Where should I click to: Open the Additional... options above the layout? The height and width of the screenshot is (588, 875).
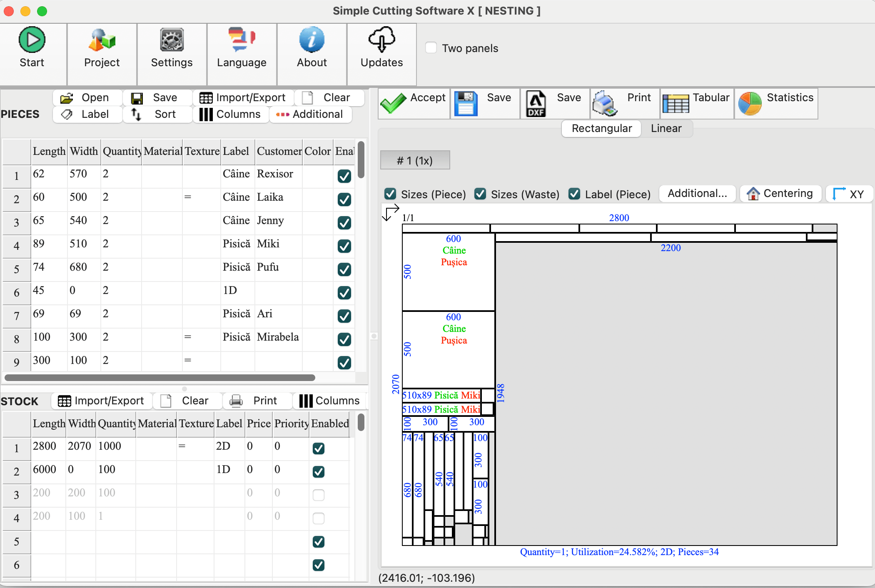point(696,193)
